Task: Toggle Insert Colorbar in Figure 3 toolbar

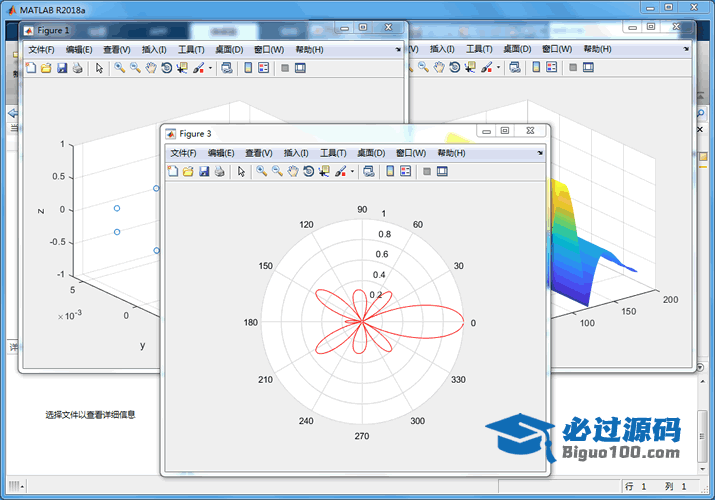Action: (x=390, y=172)
